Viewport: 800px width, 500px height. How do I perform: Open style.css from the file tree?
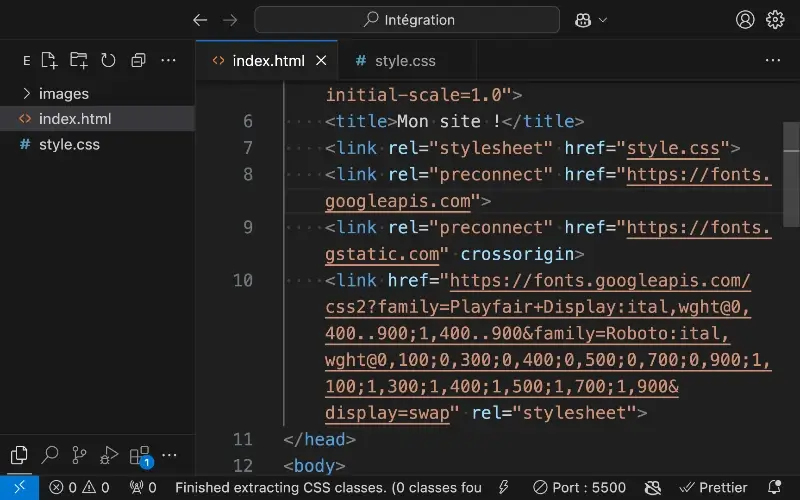click(97, 144)
